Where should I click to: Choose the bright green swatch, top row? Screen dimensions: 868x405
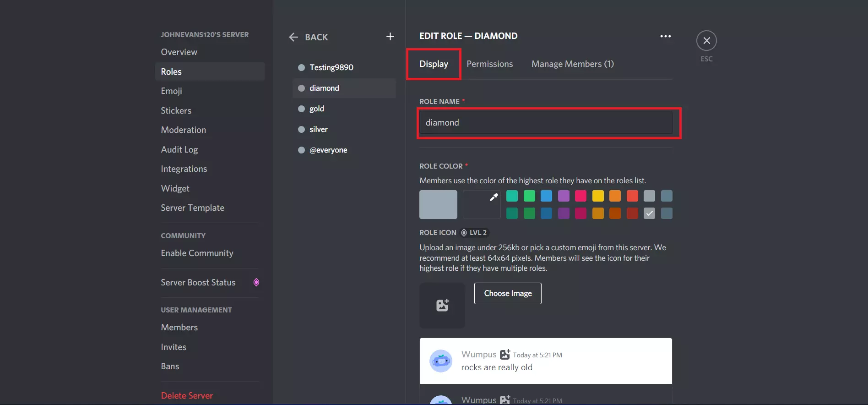[x=529, y=196]
